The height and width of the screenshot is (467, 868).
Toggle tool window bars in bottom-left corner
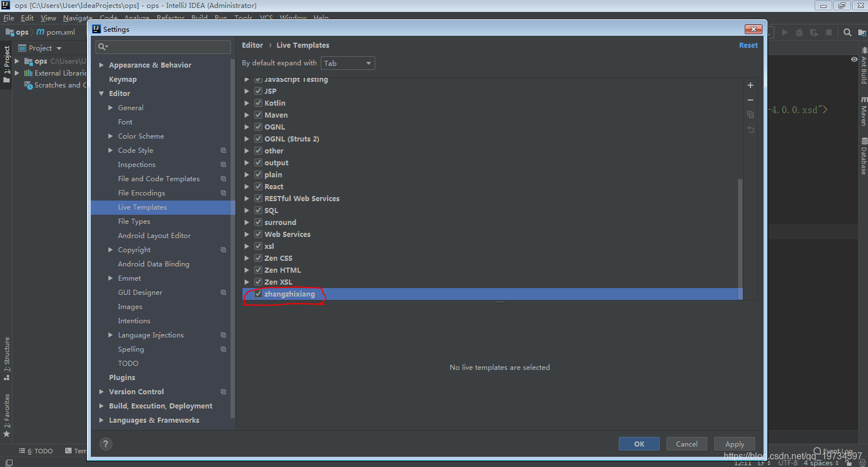pyautogui.click(x=9, y=462)
